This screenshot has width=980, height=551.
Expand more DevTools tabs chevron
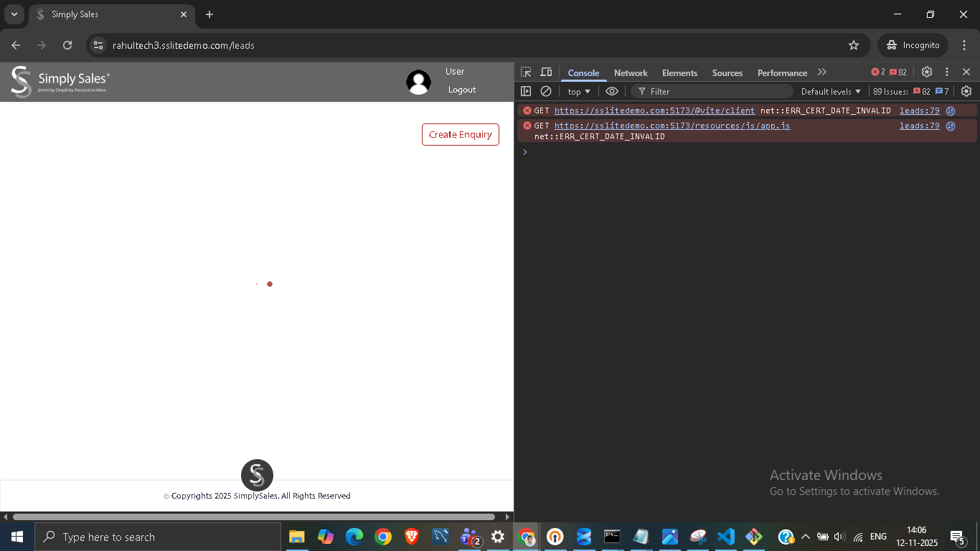[822, 72]
